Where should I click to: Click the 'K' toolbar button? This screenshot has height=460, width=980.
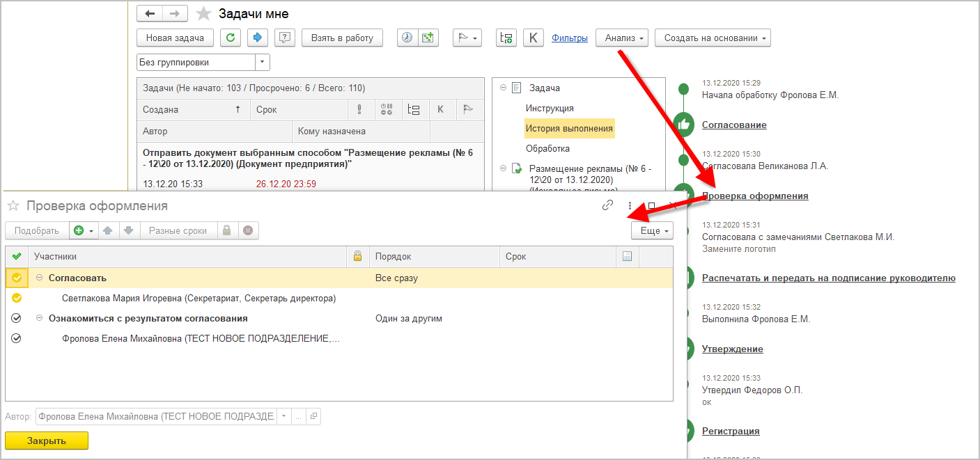coord(534,38)
